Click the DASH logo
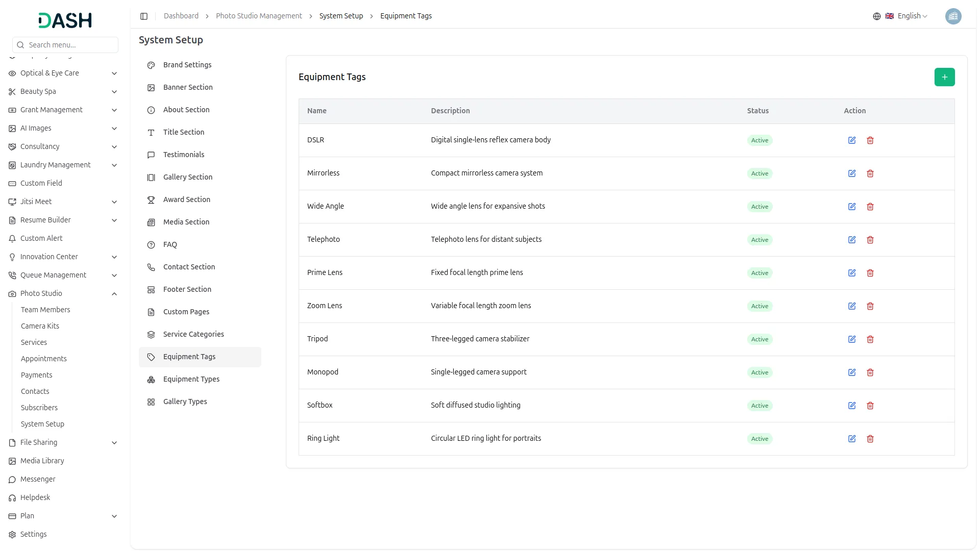 point(65,20)
